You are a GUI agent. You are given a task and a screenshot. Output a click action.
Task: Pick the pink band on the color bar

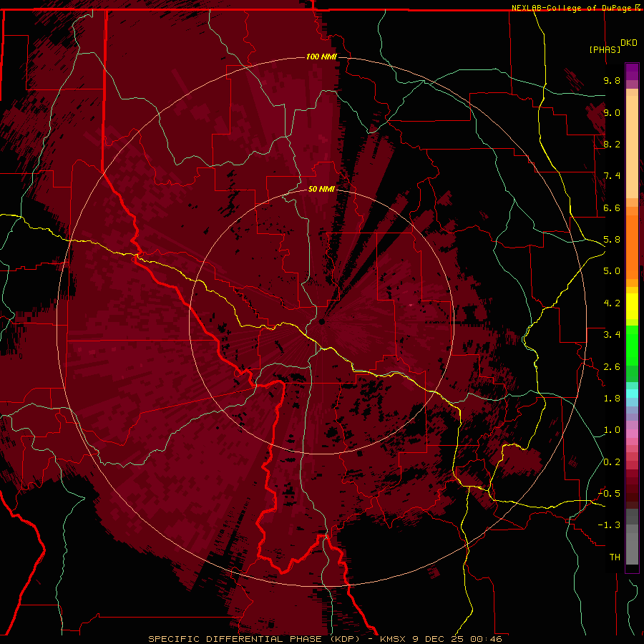632,434
